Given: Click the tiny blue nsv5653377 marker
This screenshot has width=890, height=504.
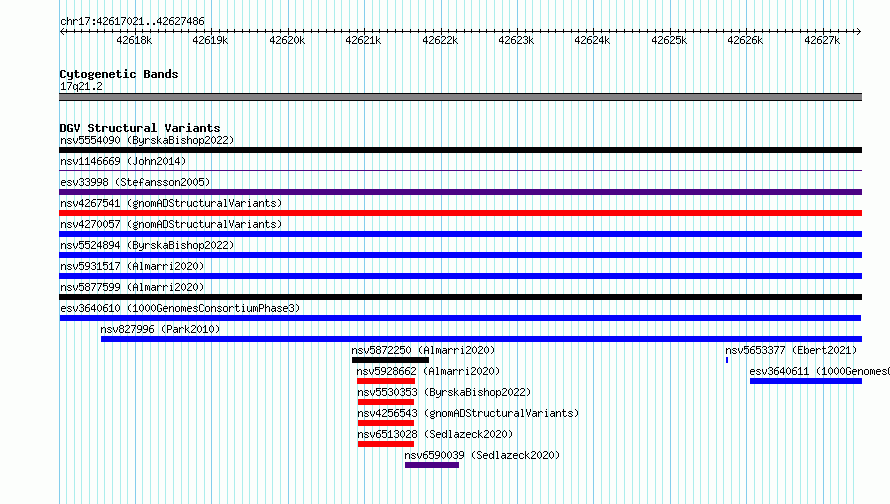Looking at the screenshot, I should click(x=727, y=360).
